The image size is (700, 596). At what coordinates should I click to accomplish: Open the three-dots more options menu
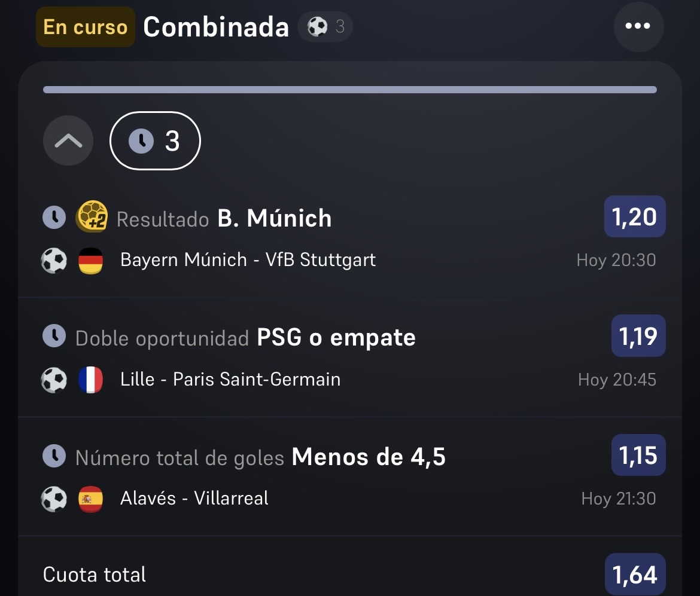click(638, 26)
